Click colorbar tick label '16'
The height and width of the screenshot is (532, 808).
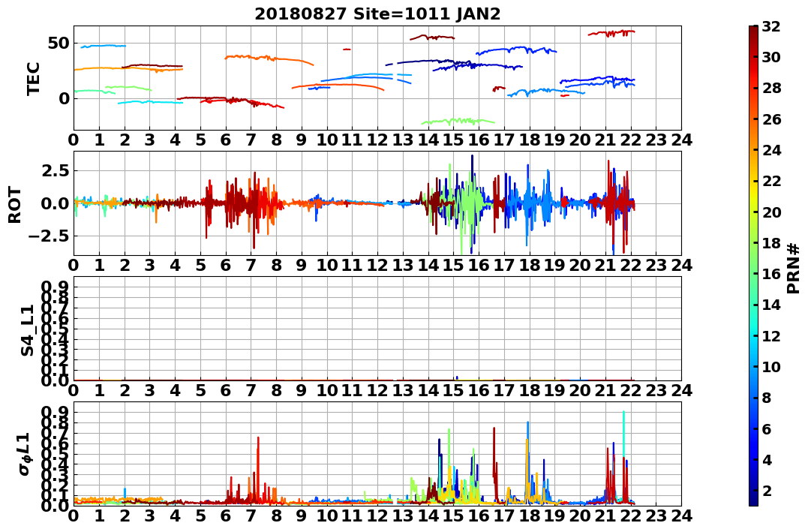pos(771,274)
